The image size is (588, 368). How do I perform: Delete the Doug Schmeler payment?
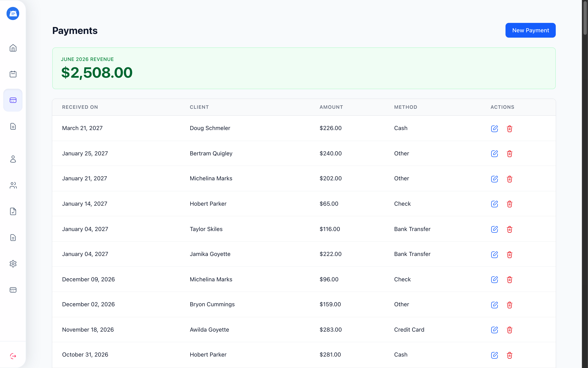click(510, 129)
